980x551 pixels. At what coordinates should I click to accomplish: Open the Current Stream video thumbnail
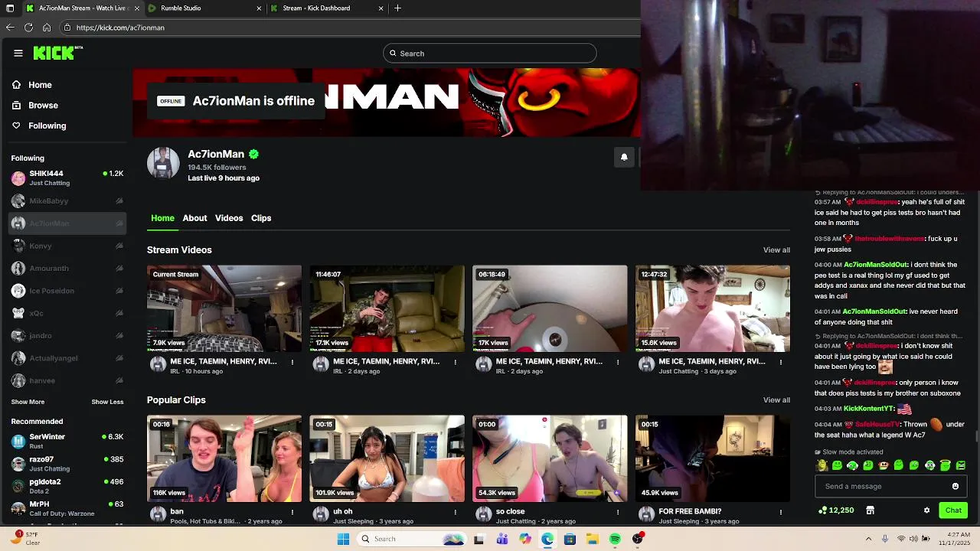[x=224, y=308]
